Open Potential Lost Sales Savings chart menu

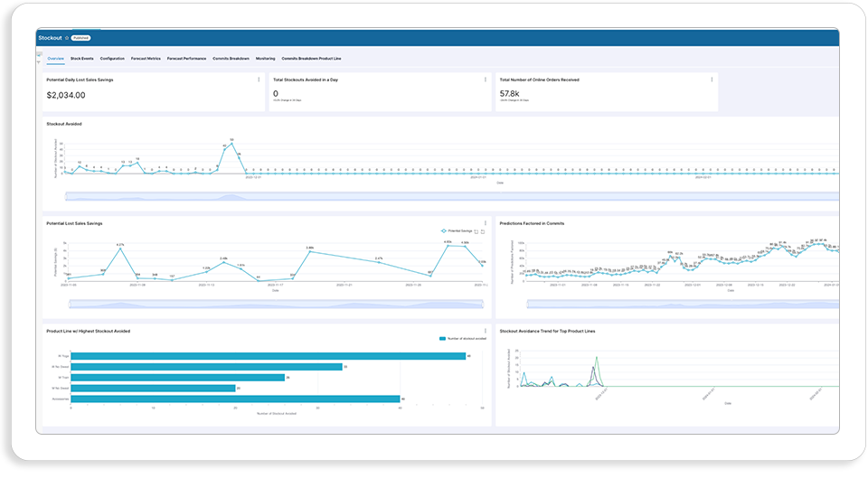pyautogui.click(x=486, y=223)
